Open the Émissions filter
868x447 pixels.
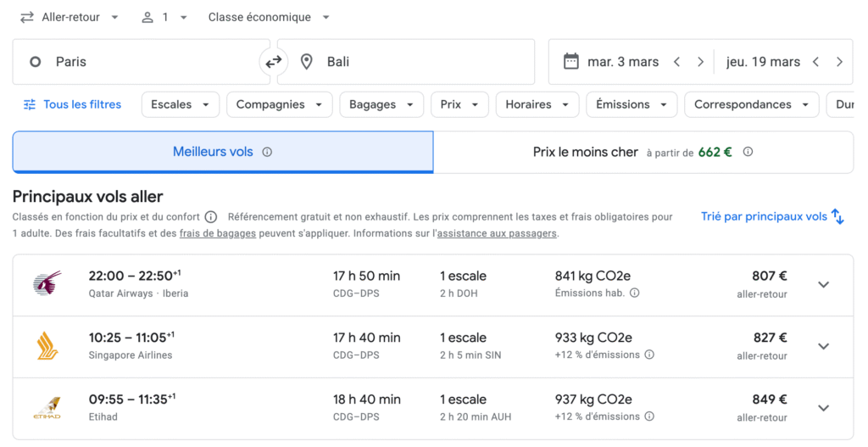[x=632, y=104]
